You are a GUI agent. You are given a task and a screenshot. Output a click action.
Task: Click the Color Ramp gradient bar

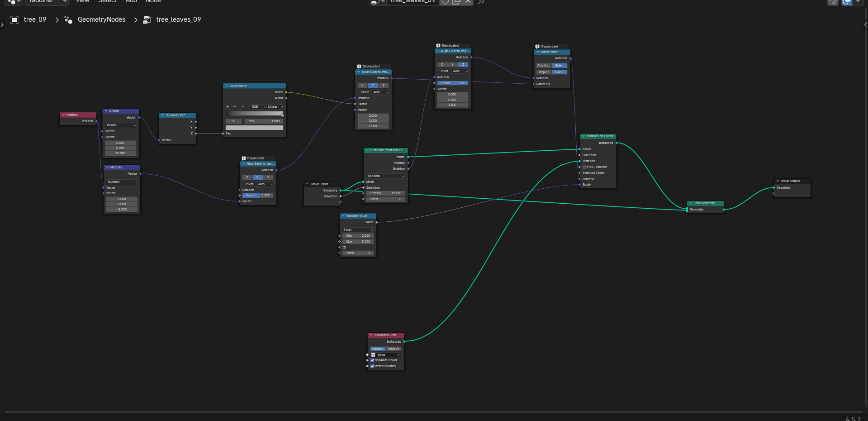254,114
